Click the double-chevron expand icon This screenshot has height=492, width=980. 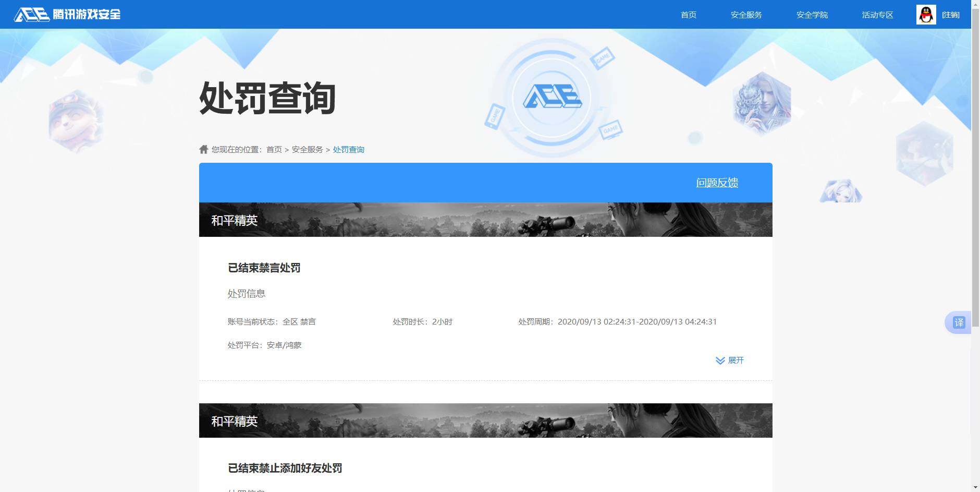pyautogui.click(x=720, y=361)
